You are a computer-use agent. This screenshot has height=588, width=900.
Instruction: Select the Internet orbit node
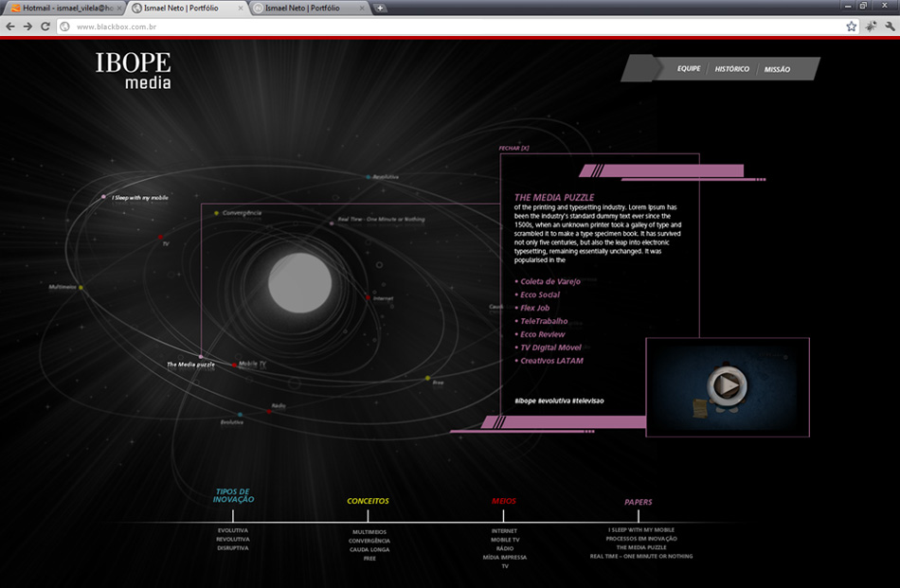click(x=380, y=297)
